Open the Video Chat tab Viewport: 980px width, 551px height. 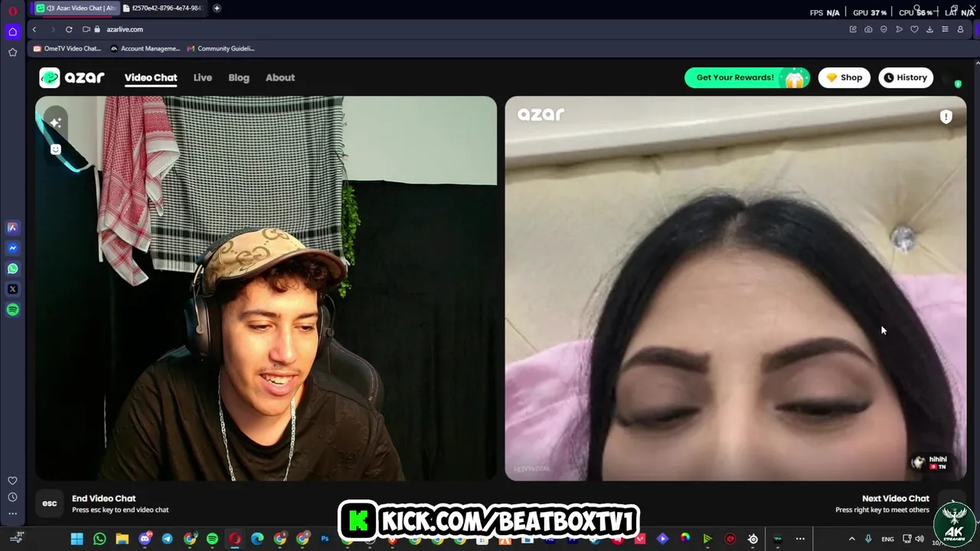151,77
